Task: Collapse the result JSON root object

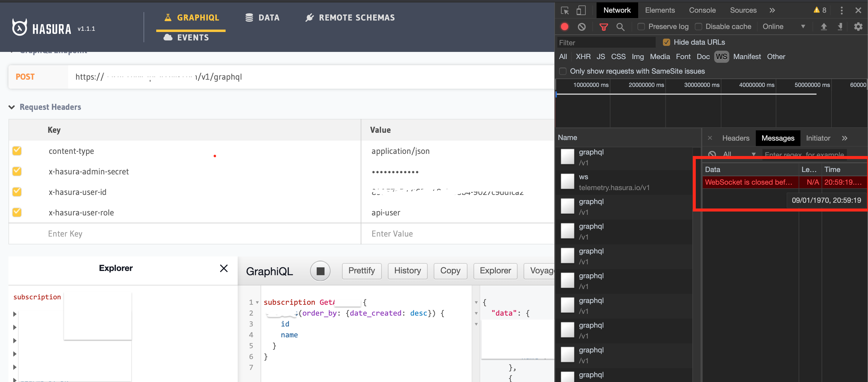Action: 476,302
